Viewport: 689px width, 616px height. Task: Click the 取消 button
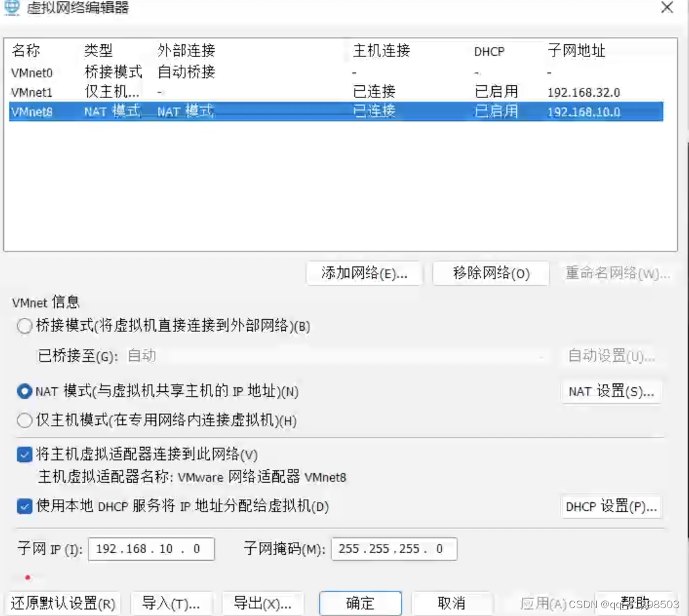(x=451, y=604)
